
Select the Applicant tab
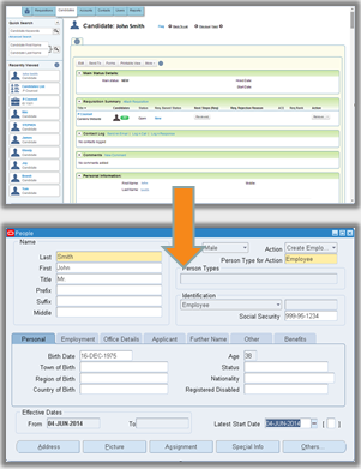coord(165,339)
